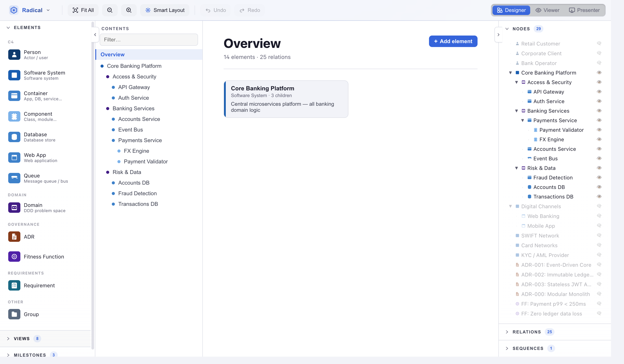Select the Person element icon
This screenshot has width=624, height=364.
[14, 55]
